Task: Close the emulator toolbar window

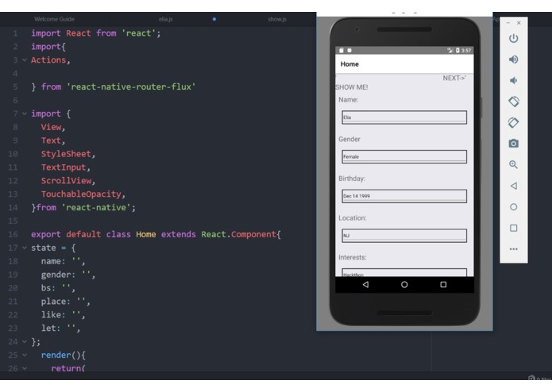Action: [x=519, y=23]
